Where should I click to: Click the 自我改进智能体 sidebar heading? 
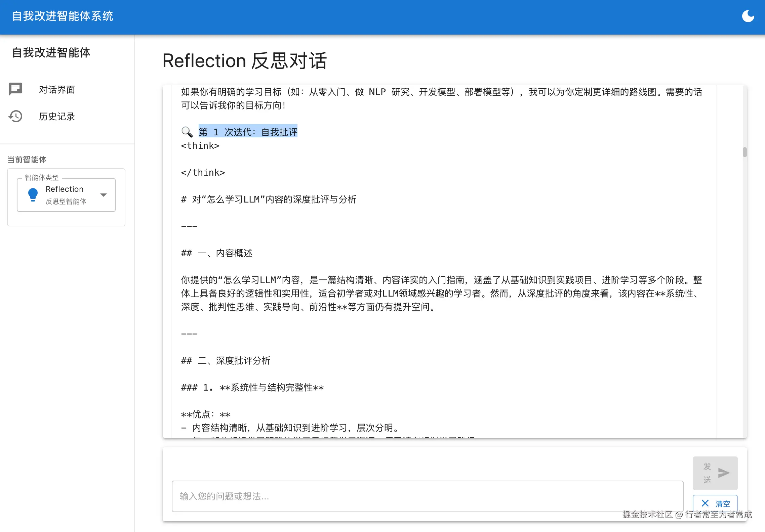(x=51, y=53)
